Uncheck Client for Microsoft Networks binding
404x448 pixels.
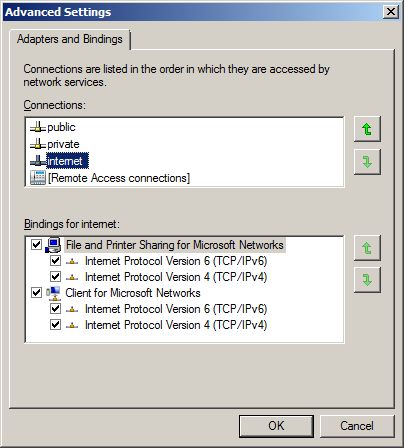pos(36,293)
